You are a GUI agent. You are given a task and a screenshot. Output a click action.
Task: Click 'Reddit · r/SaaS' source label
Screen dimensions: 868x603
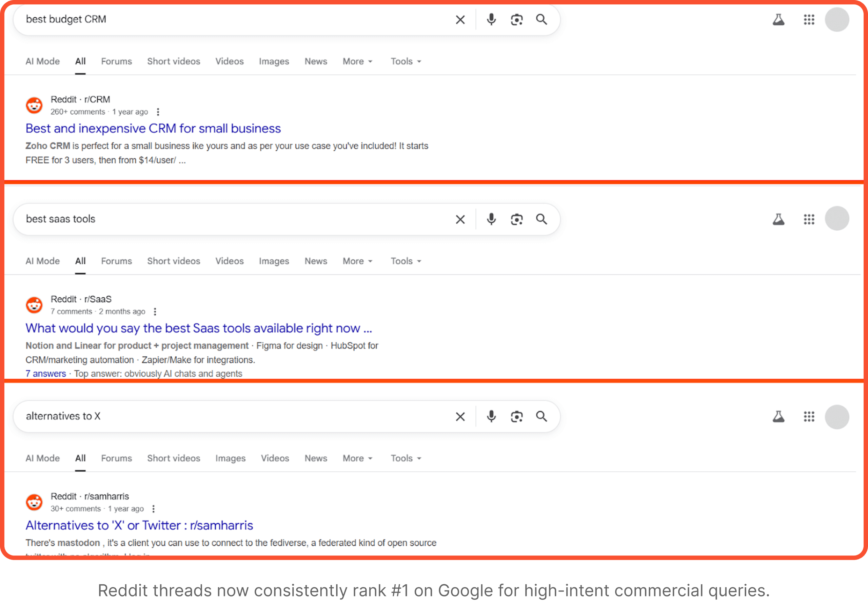[x=81, y=299]
